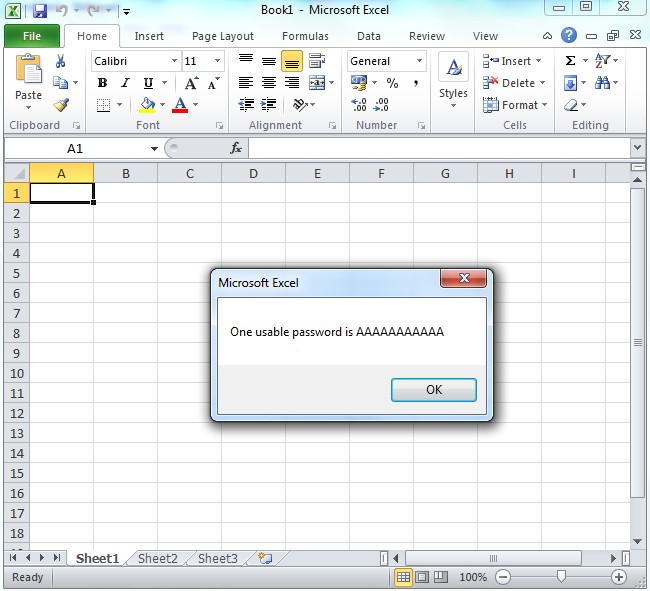
Task: Open the General number format dropdown
Action: 420,61
